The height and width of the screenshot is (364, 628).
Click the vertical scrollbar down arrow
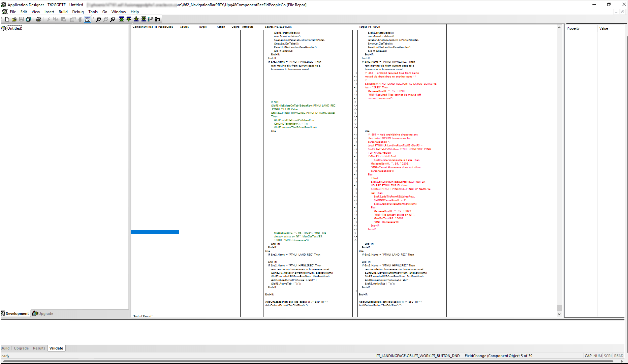coord(559,314)
